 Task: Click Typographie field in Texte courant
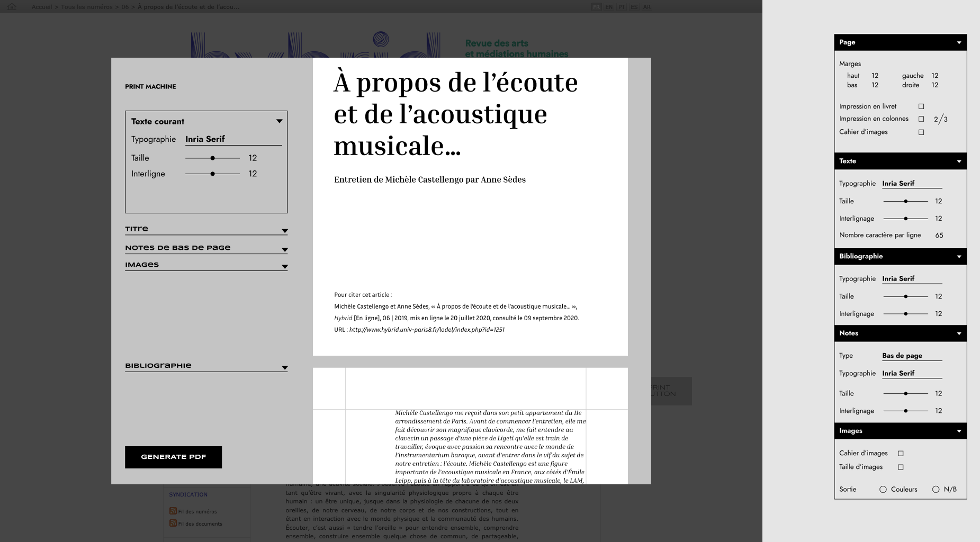pos(233,139)
